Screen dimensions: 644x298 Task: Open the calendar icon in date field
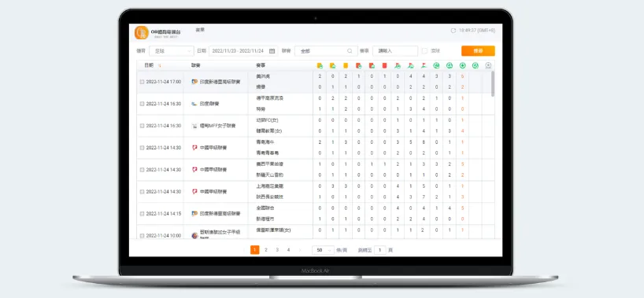(x=272, y=51)
